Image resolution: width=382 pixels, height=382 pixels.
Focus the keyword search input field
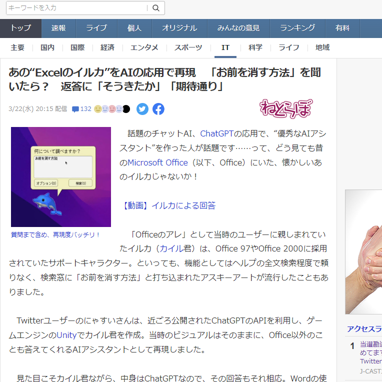coord(77,8)
